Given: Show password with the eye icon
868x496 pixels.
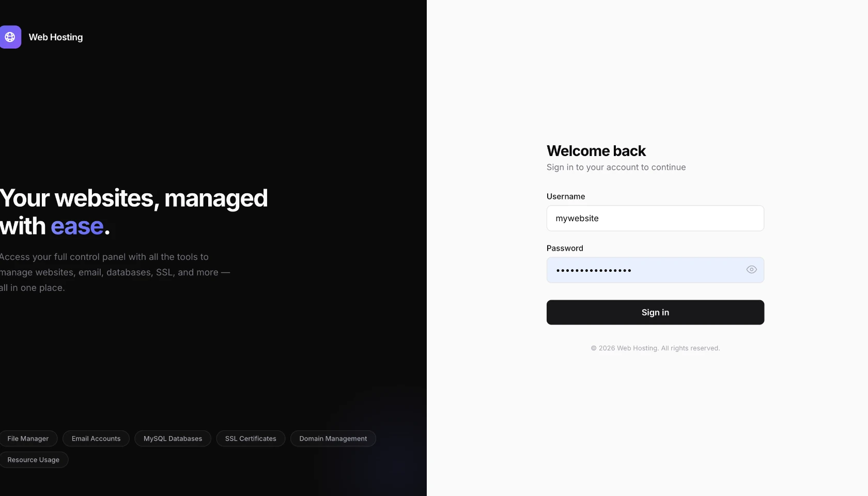Looking at the screenshot, I should [751, 270].
